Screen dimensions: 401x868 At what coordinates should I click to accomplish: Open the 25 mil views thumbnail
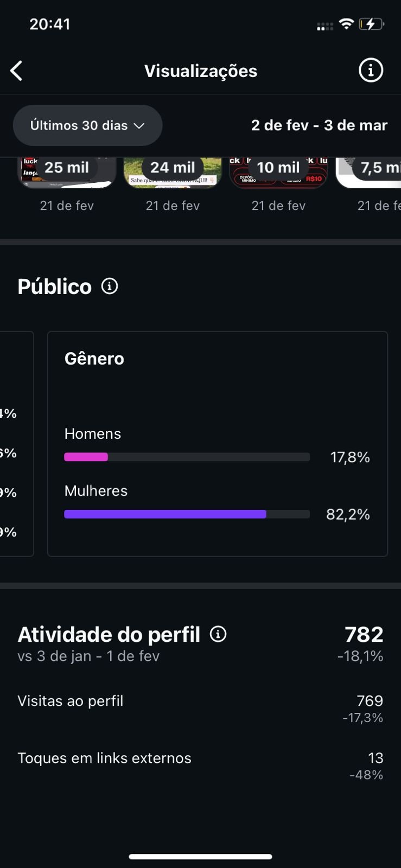pyautogui.click(x=67, y=173)
